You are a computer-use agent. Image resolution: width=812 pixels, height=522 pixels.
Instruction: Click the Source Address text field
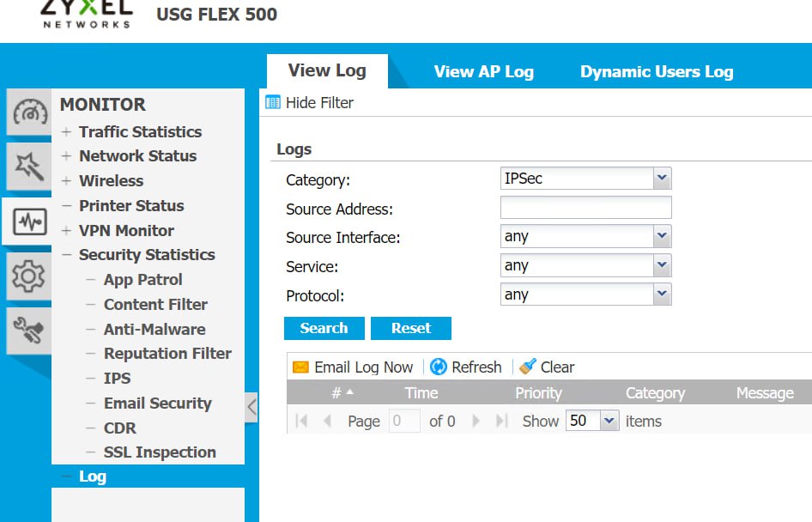(585, 208)
